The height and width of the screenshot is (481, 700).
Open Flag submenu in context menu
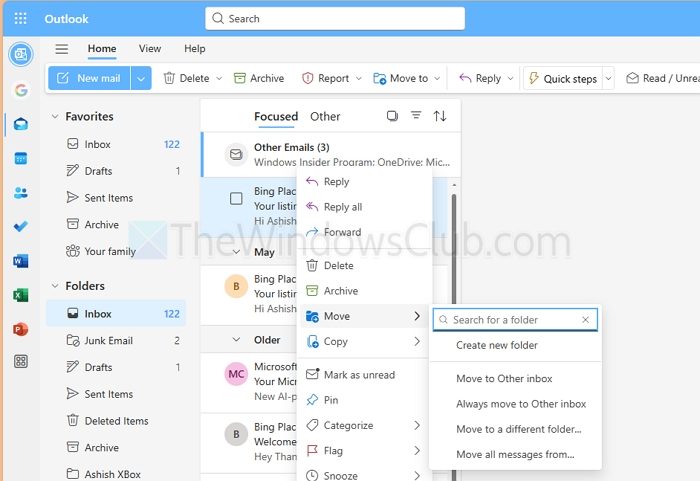(365, 451)
